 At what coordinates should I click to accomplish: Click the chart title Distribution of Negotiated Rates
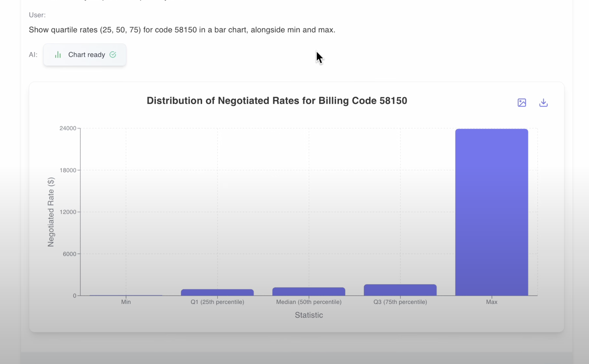tap(277, 100)
